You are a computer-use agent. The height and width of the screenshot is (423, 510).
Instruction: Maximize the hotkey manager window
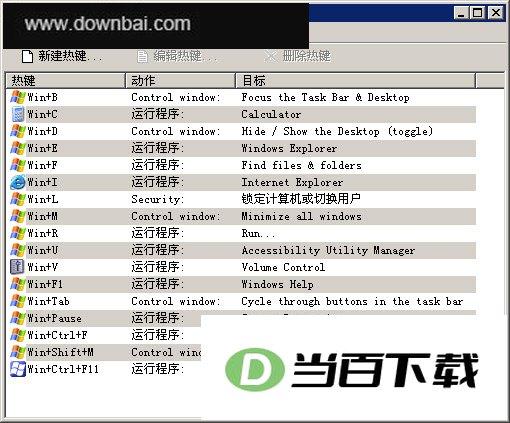click(x=478, y=13)
